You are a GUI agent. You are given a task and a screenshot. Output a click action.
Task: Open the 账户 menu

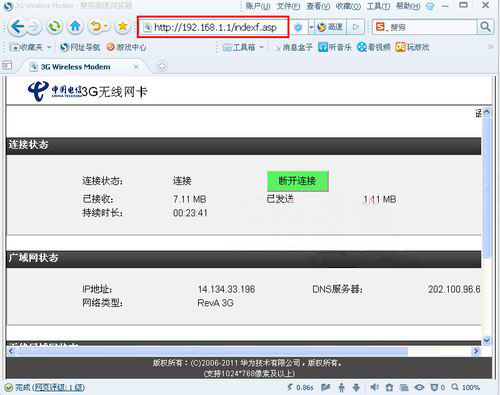(258, 6)
